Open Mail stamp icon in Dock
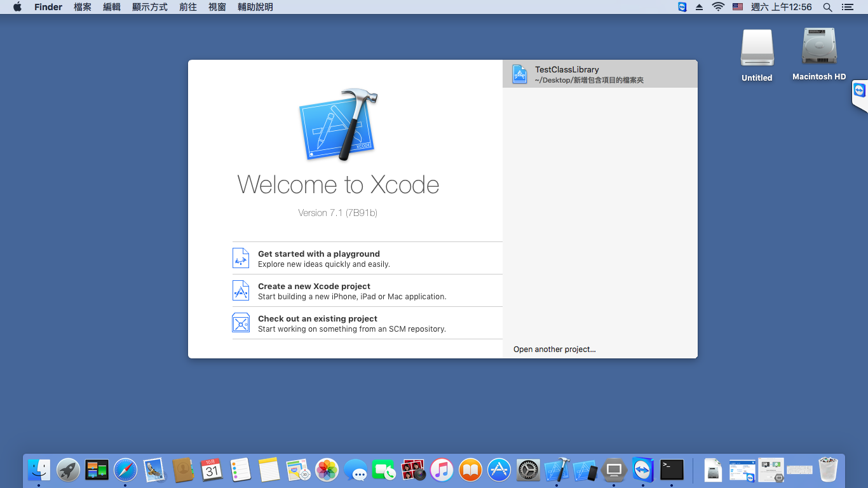This screenshot has width=868, height=488. (x=154, y=470)
